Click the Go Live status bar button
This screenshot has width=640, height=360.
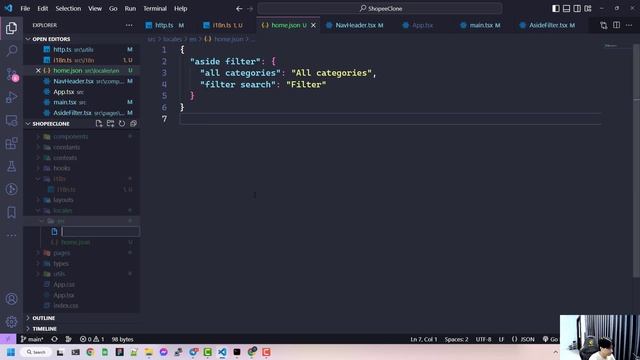[x=550, y=339]
